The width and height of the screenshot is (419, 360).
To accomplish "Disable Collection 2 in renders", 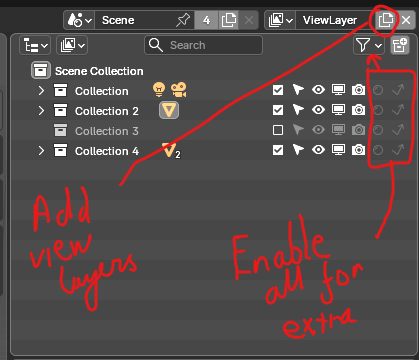I will coord(358,110).
